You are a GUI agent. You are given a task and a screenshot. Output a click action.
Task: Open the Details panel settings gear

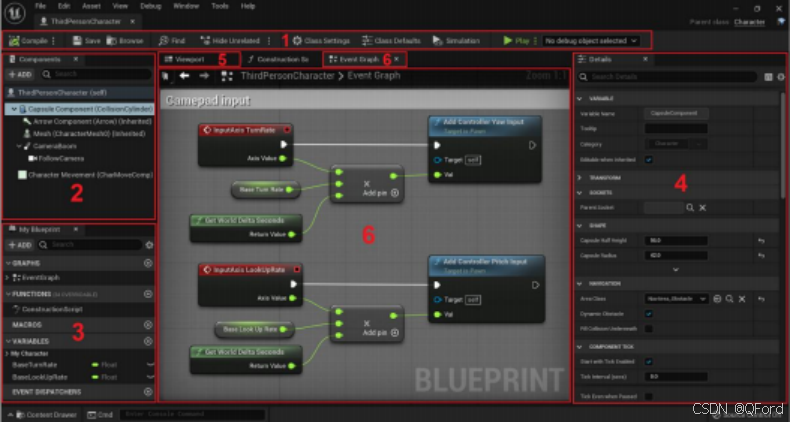(x=780, y=77)
